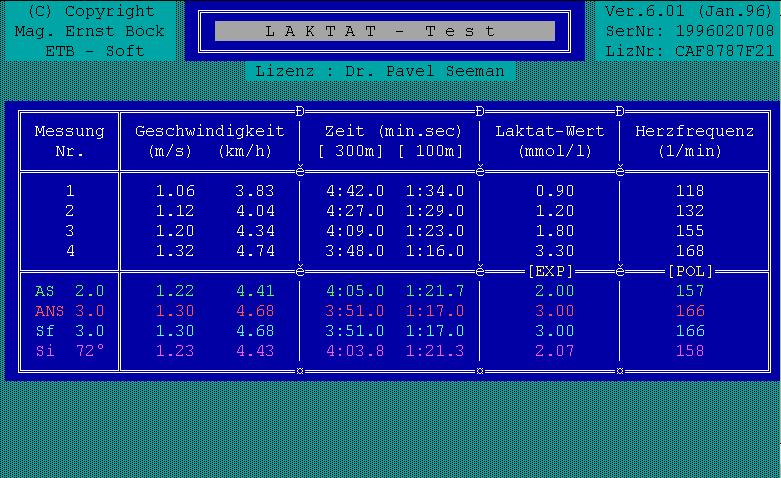Click the 300m time 4:42.0
The height and width of the screenshot is (478, 781).
(x=355, y=191)
